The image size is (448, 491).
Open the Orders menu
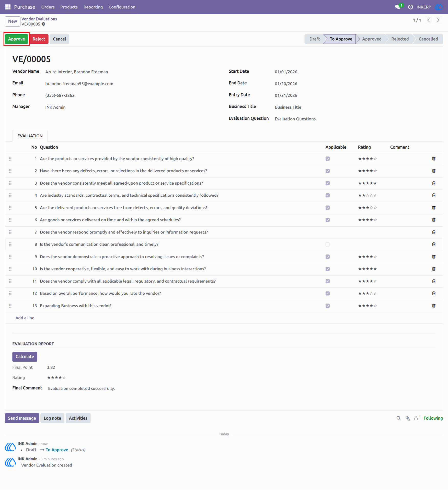(48, 7)
